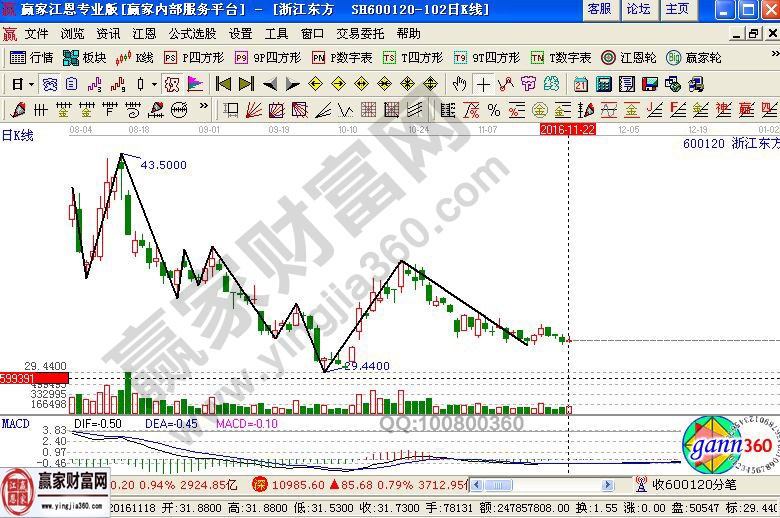The width and height of the screenshot is (780, 518).
Task: Click the 客服 button in title bar
Action: tap(599, 9)
